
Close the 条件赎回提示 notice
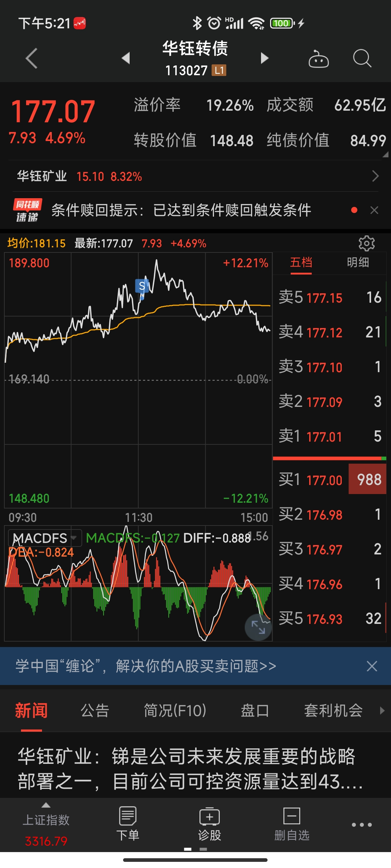tap(374, 210)
